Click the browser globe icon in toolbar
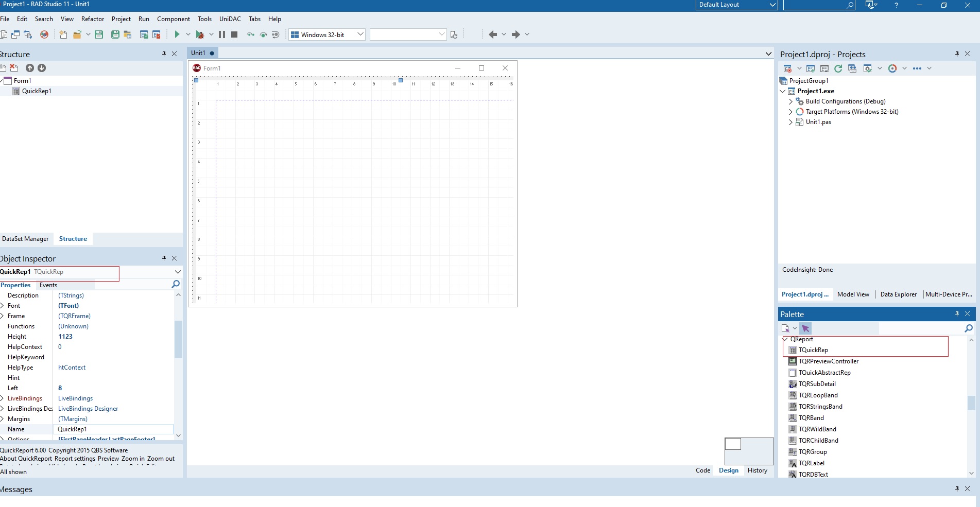980x507 pixels. [44, 34]
